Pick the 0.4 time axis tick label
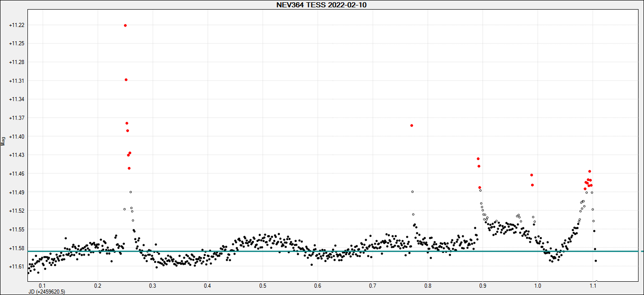Viewport: 644px width, 295px height. pyautogui.click(x=208, y=285)
